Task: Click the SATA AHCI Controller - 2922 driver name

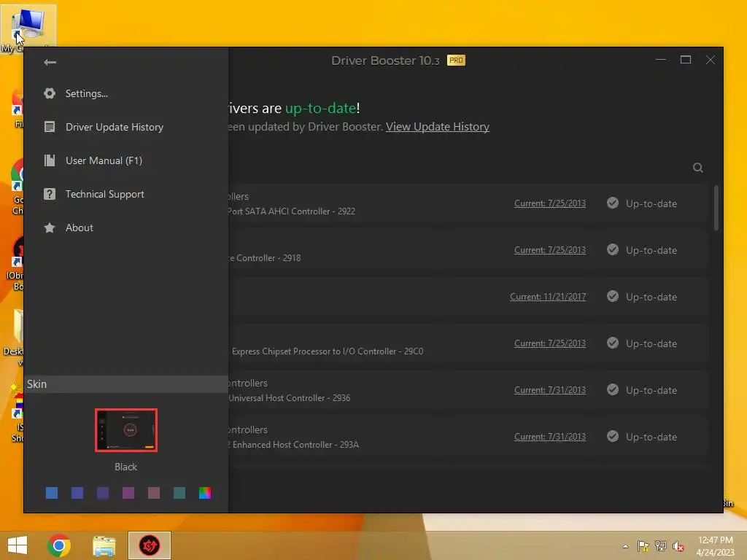Action: tap(292, 211)
